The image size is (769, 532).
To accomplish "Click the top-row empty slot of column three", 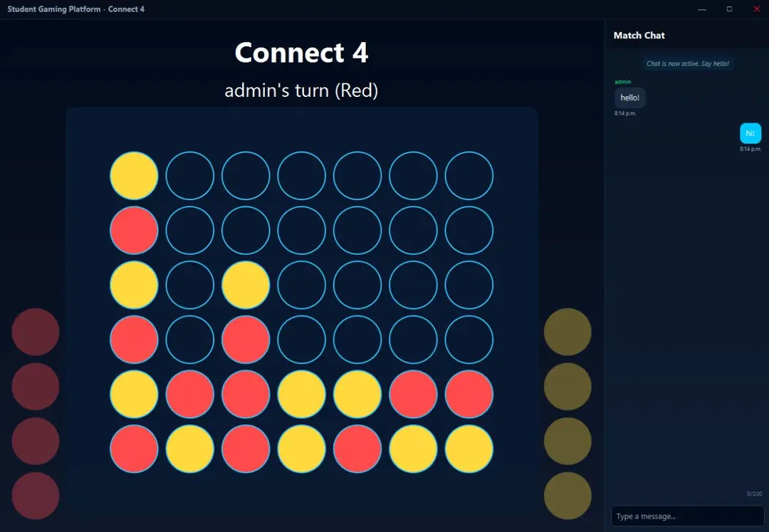I will (246, 175).
